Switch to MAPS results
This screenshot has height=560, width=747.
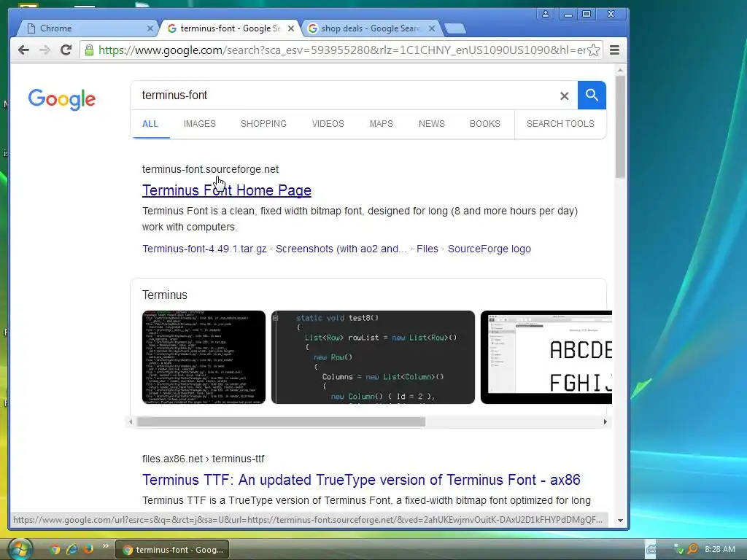[x=381, y=124]
